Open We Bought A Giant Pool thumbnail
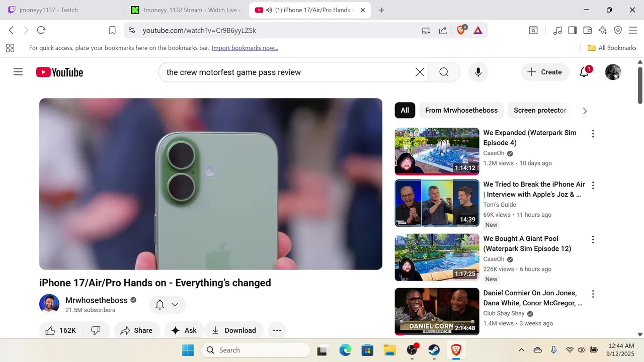644x362 pixels. 437,257
